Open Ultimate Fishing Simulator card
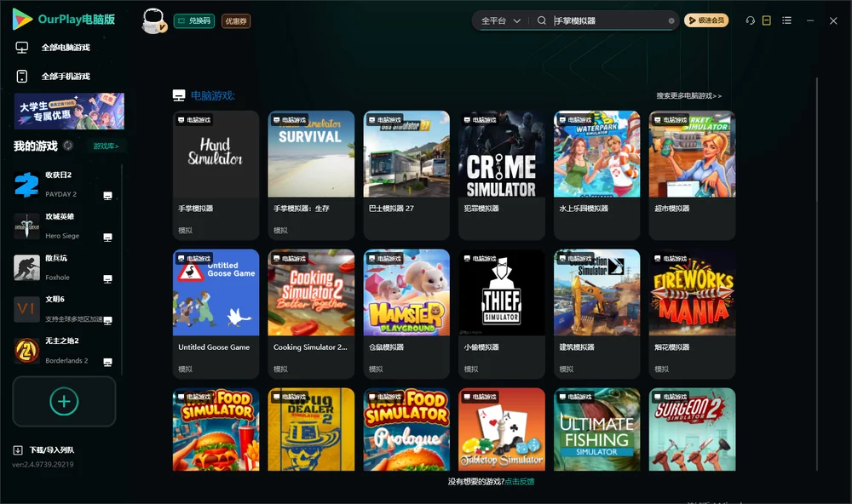852x504 pixels. (596, 429)
